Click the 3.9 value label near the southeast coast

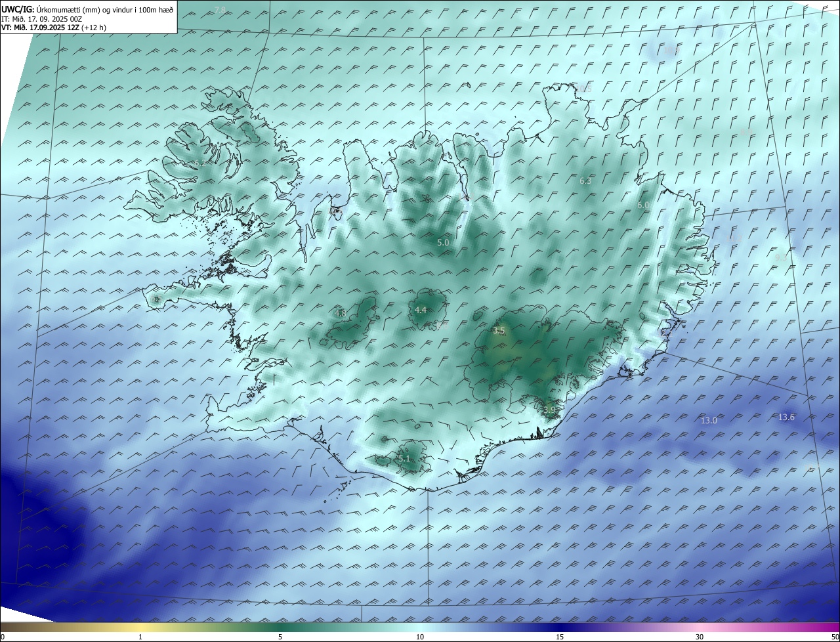[x=549, y=410]
